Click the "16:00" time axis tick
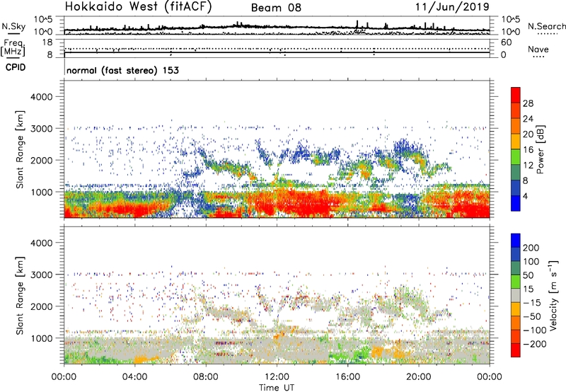The width and height of the screenshot is (566, 392). point(347,377)
